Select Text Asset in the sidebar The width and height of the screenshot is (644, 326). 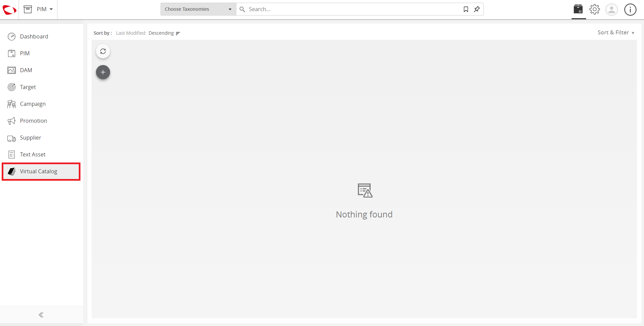(41, 154)
